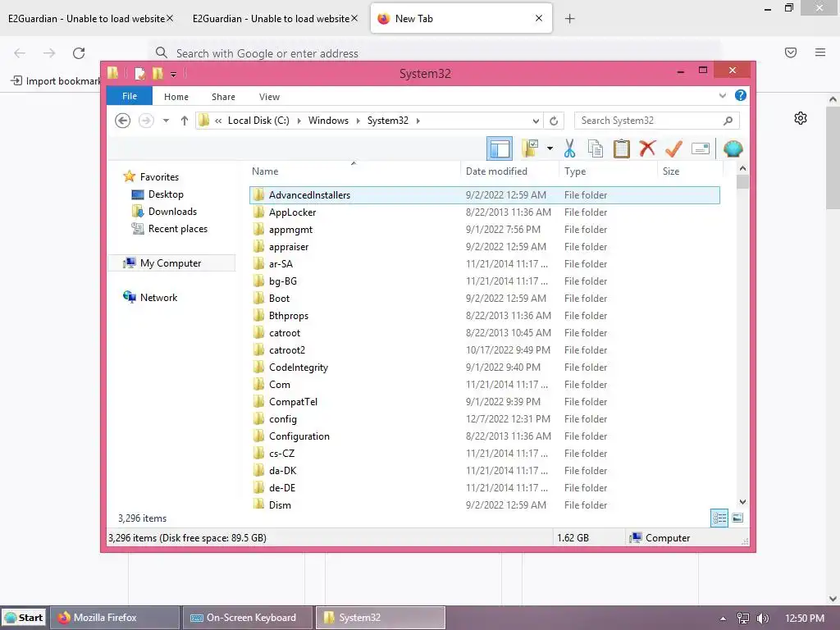Click Local Disk (C:) in address path
Screen dimensions: 840x630
point(258,121)
